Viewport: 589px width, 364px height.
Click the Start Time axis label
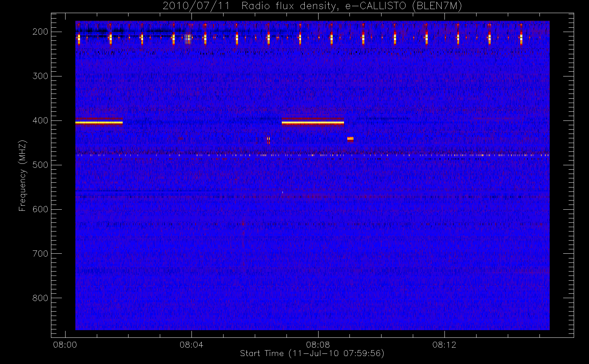(312, 353)
